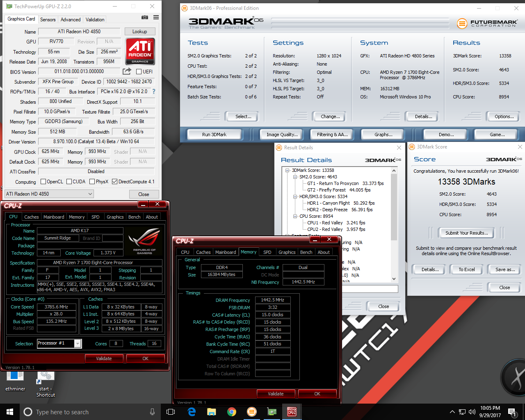The width and height of the screenshot is (525, 420).
Task: Click the Type here to search box
Action: tap(90, 412)
